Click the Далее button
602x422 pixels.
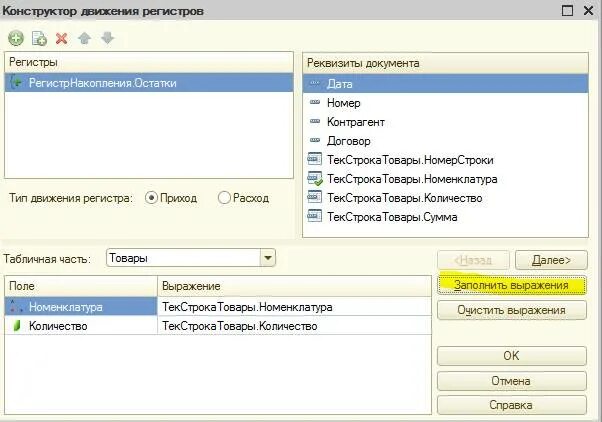[x=551, y=260]
